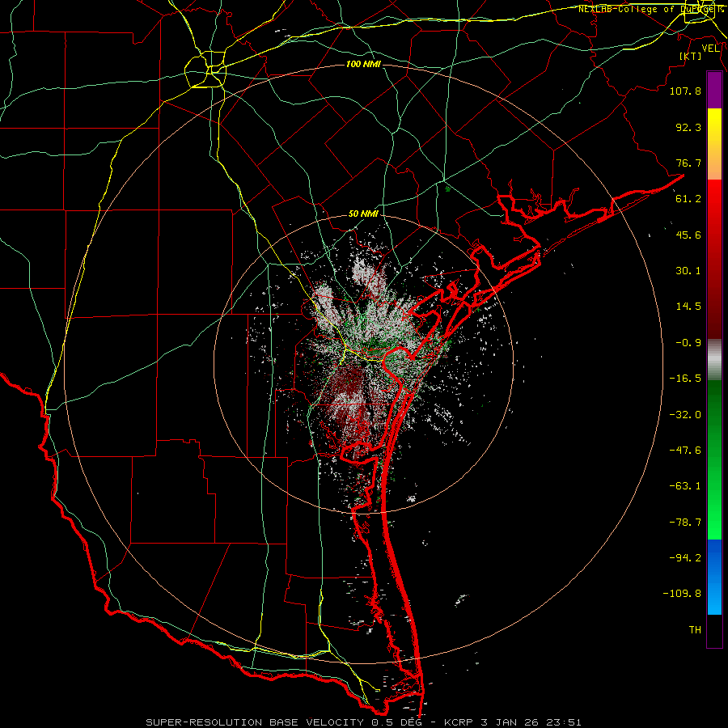Click the 23:51 timestamp in the caption
Image resolution: width=728 pixels, height=728 pixels.
565,722
